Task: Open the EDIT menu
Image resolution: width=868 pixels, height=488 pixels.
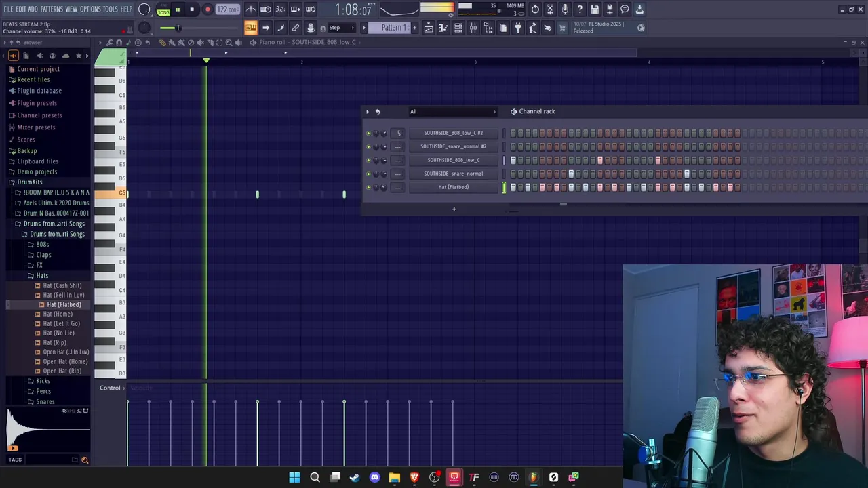Action: [20, 9]
